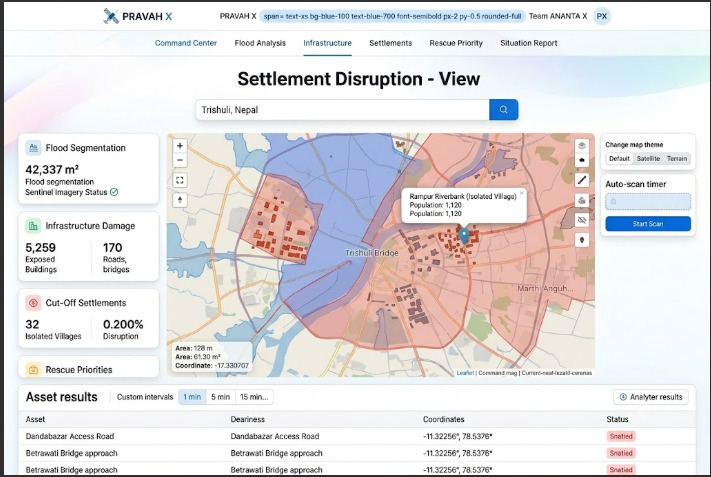The image size is (711, 477).
Task: Open the Settlements tab
Action: 390,43
